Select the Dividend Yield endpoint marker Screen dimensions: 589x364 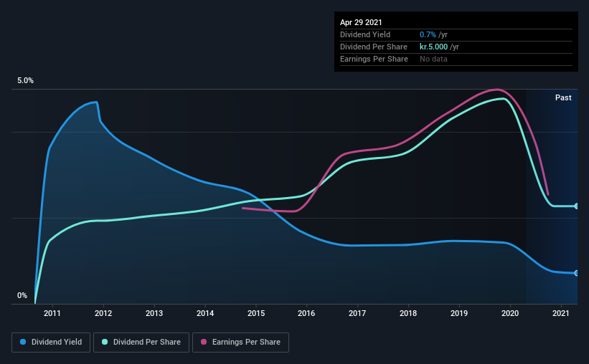576,273
